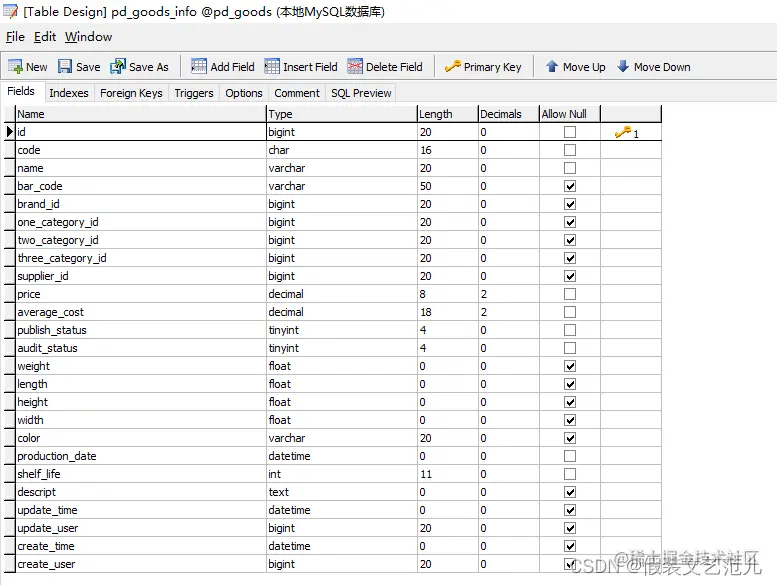This screenshot has height=585, width=777.
Task: Enable Allow Null for production_date field
Action: click(570, 456)
